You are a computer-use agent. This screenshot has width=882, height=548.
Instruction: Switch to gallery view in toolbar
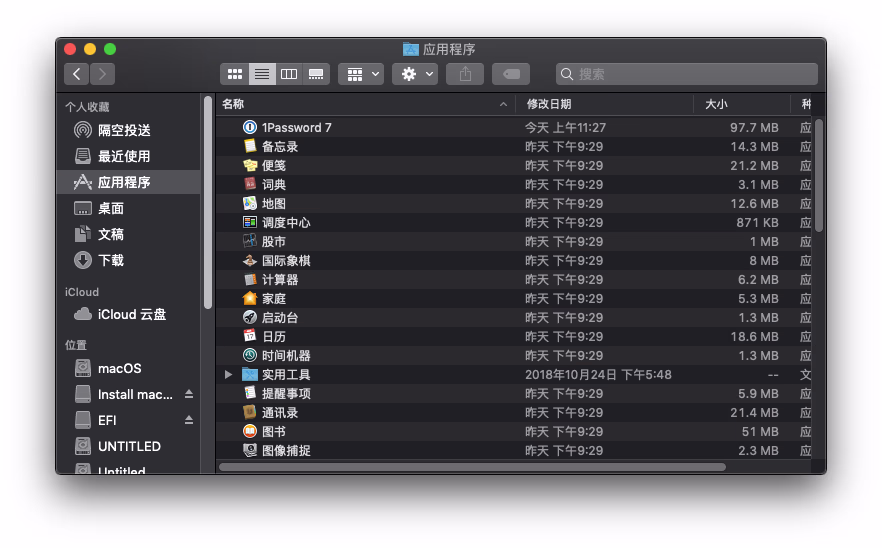pos(316,74)
